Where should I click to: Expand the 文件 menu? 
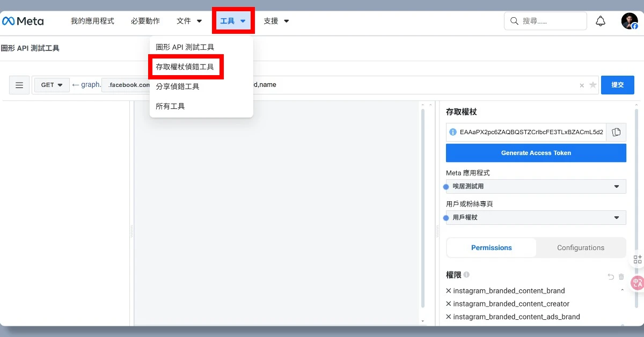pos(189,21)
